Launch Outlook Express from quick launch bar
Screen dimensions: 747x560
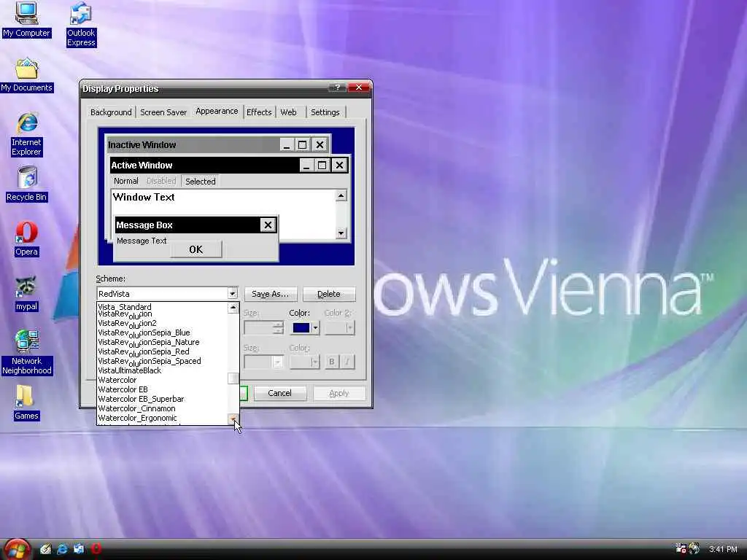pyautogui.click(x=79, y=549)
